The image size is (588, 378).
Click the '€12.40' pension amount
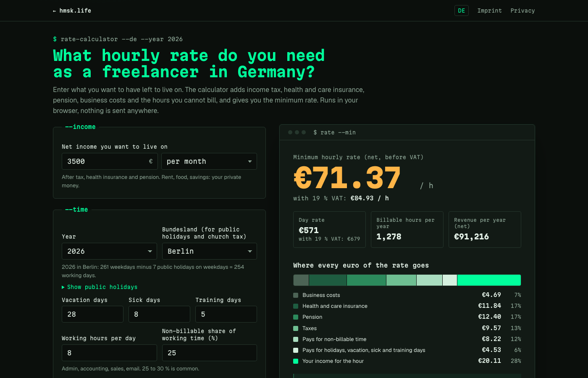coord(490,317)
